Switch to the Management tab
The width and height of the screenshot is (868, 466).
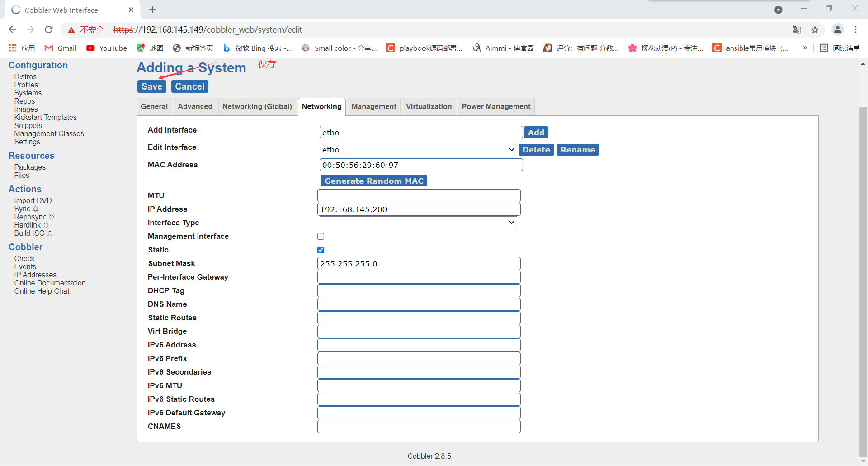pos(374,107)
